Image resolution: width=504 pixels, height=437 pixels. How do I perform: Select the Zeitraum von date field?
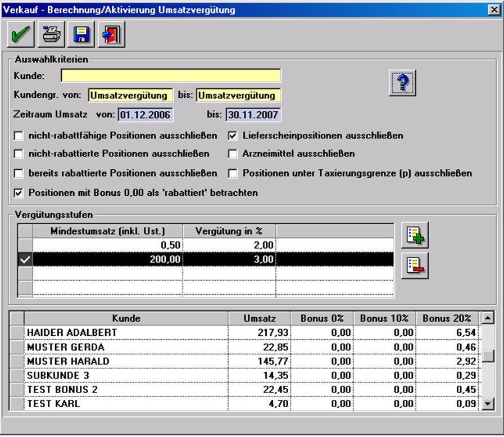point(146,115)
